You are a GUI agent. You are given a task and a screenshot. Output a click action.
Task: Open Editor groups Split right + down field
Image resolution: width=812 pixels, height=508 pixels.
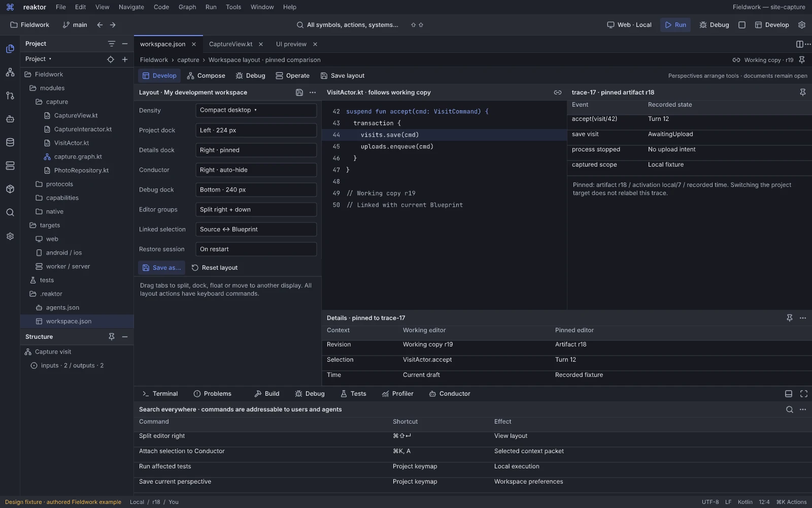256,209
